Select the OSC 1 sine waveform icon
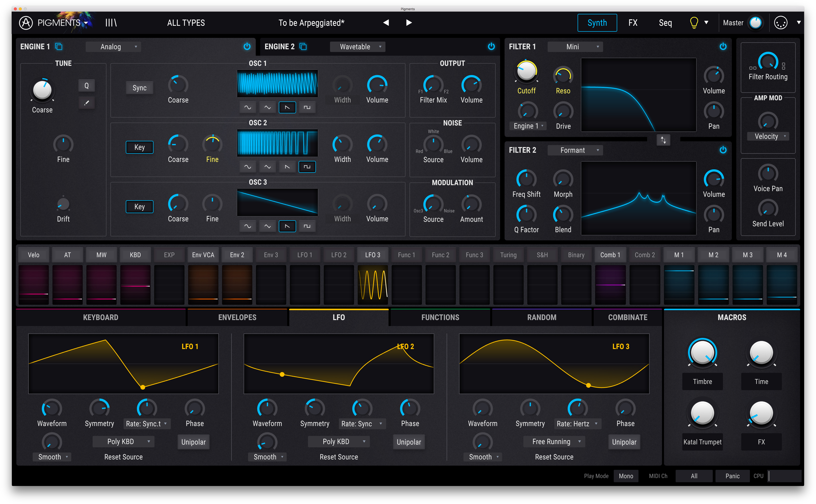 [248, 107]
